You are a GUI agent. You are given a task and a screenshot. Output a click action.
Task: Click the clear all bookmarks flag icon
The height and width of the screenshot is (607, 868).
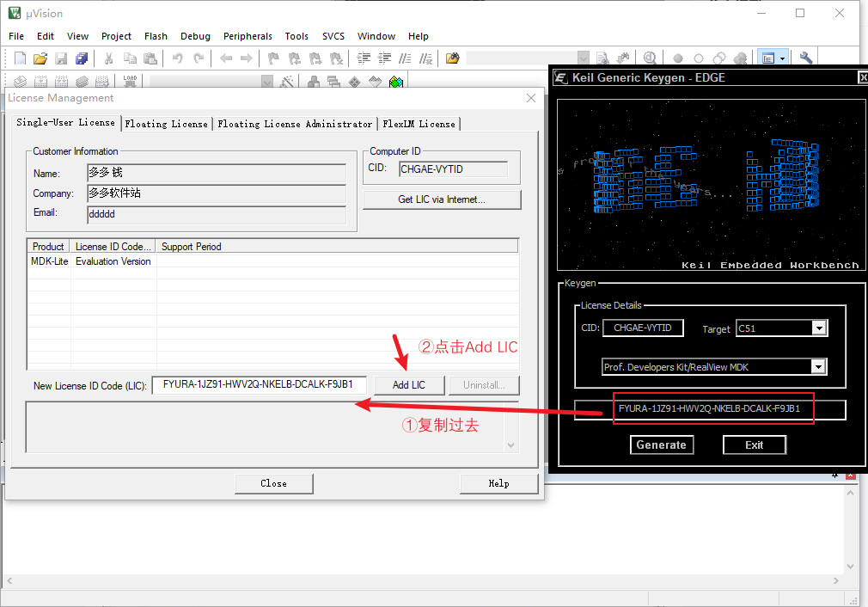[336, 58]
